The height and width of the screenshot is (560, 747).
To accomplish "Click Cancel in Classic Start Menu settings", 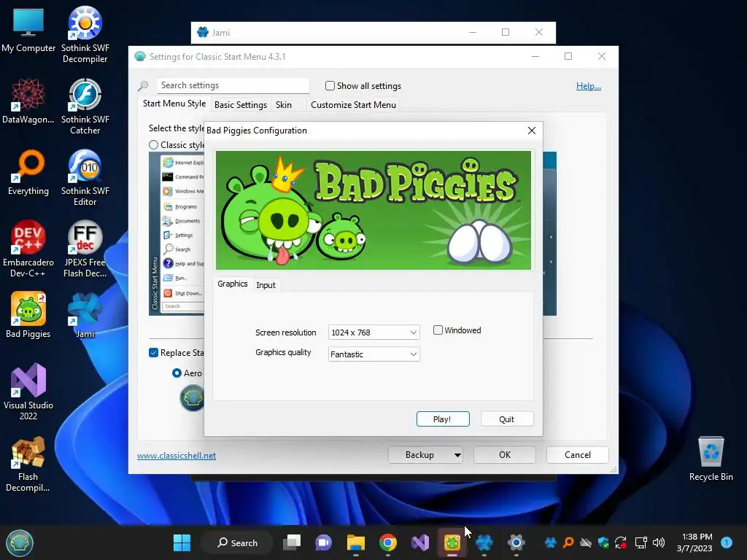I will (x=578, y=455).
